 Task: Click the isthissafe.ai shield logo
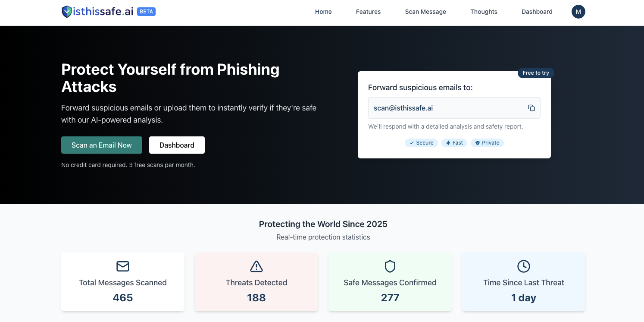(67, 12)
